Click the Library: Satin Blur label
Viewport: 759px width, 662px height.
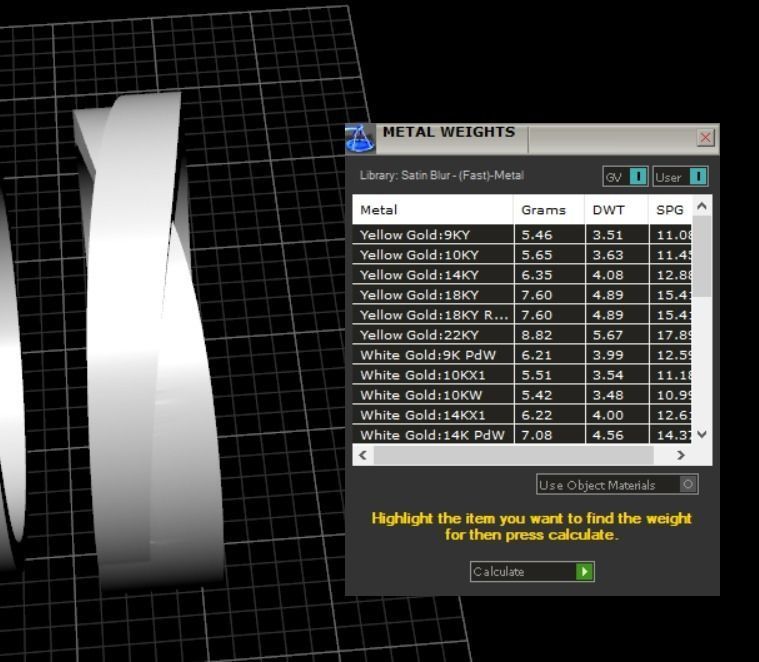[441, 175]
